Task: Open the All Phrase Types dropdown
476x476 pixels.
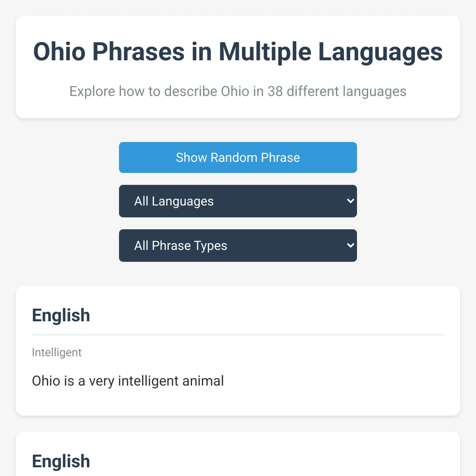Action: [238, 246]
